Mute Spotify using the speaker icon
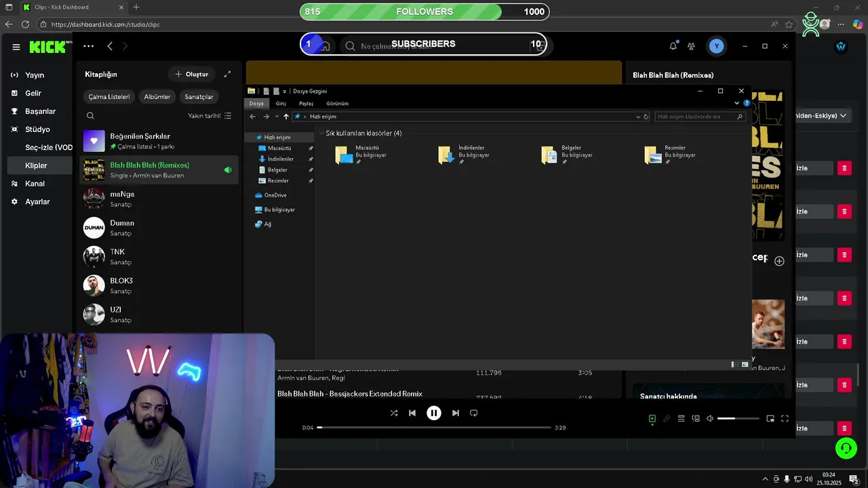The image size is (868, 488). pyautogui.click(x=710, y=419)
